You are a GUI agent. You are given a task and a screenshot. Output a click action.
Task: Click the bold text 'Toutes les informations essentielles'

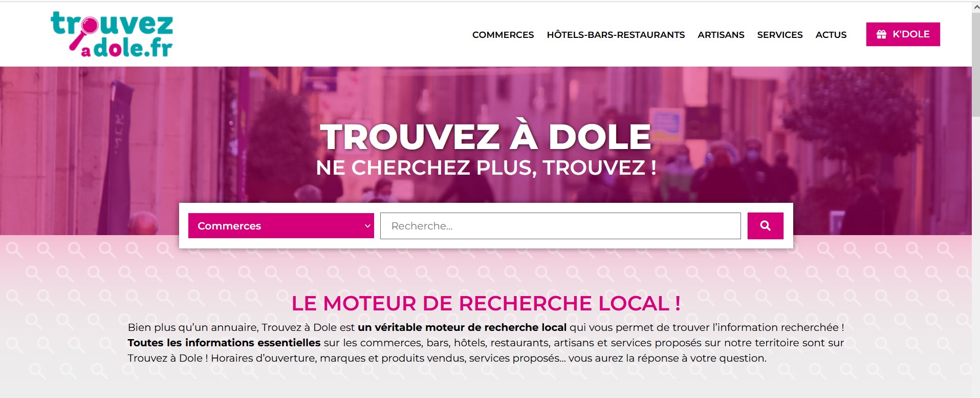tap(224, 343)
